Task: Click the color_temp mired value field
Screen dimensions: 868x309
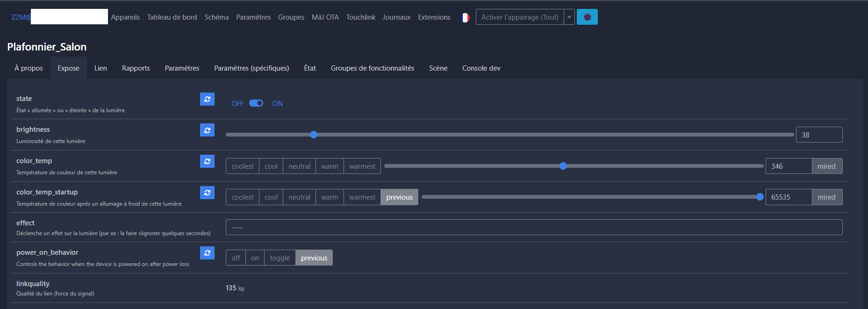Action: [789, 166]
